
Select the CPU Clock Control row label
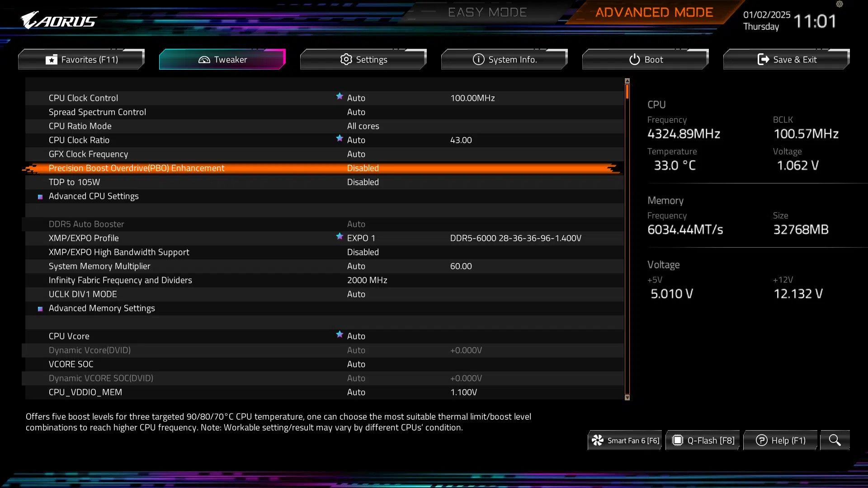point(83,98)
